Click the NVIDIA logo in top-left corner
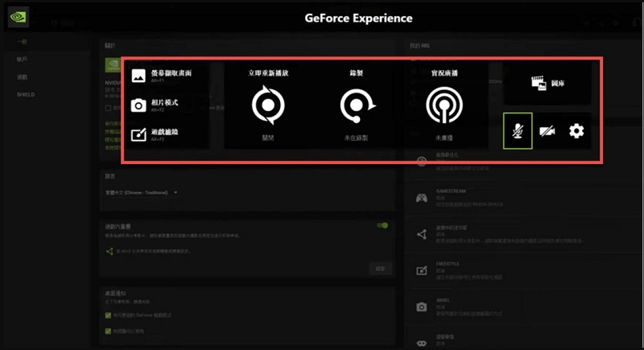The width and height of the screenshot is (644, 350). (19, 17)
